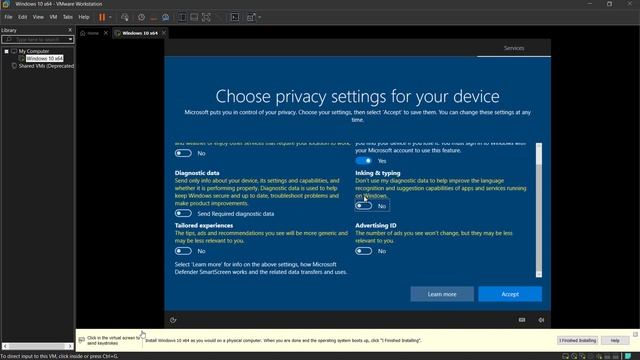Click I Finished Installing button
Image resolution: width=640 pixels, height=360 pixels.
click(x=578, y=340)
